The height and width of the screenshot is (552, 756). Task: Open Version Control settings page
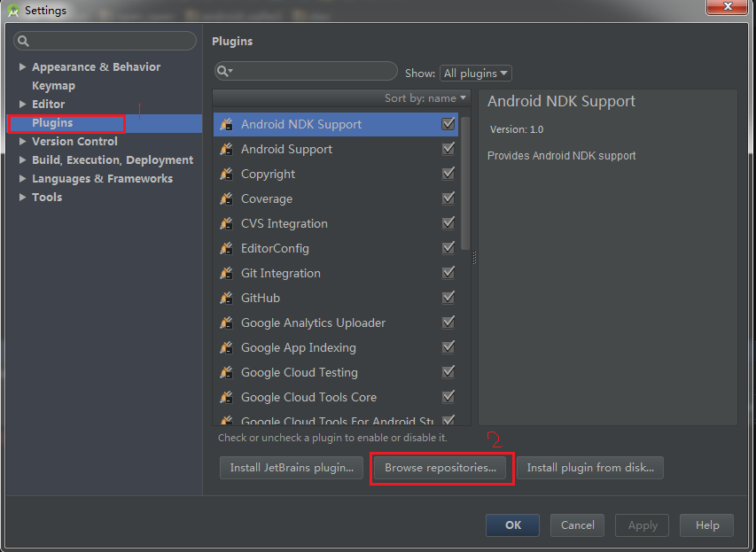pos(74,141)
